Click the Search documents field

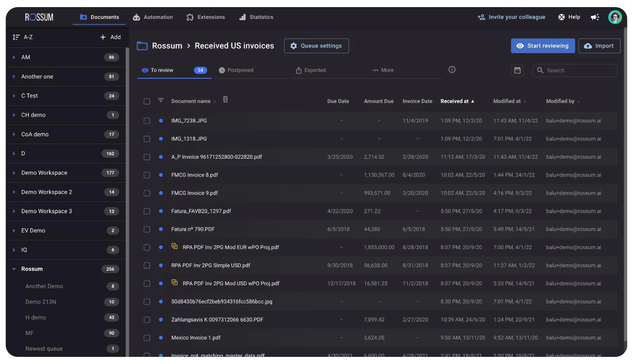point(574,70)
